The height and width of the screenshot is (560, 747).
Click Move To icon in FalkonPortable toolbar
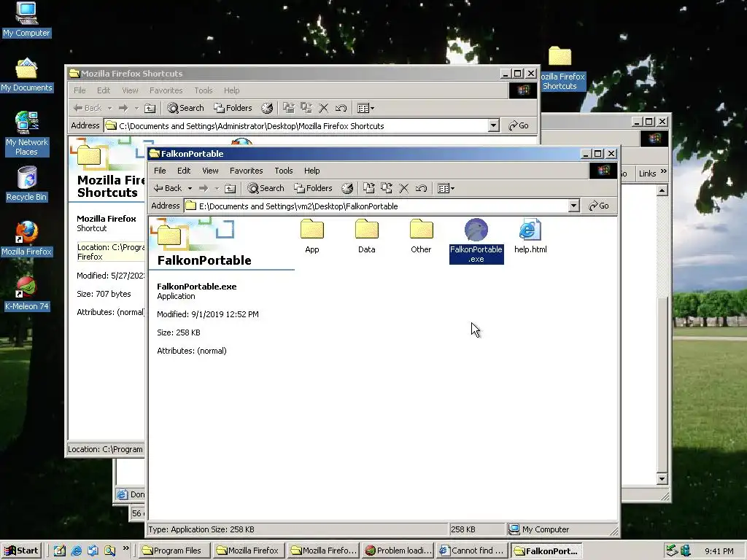(x=369, y=188)
